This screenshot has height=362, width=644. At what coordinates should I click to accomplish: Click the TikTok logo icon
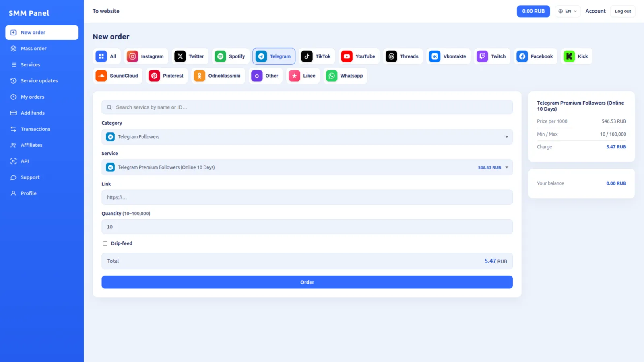point(307,56)
